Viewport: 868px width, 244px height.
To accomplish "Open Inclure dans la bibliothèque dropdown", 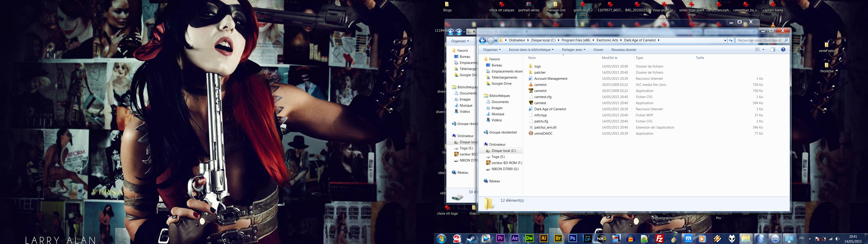I will point(531,49).
